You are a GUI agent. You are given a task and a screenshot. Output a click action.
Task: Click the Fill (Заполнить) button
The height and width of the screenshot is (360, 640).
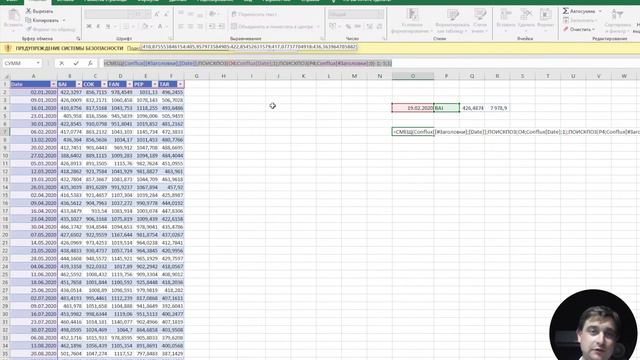(x=580, y=20)
